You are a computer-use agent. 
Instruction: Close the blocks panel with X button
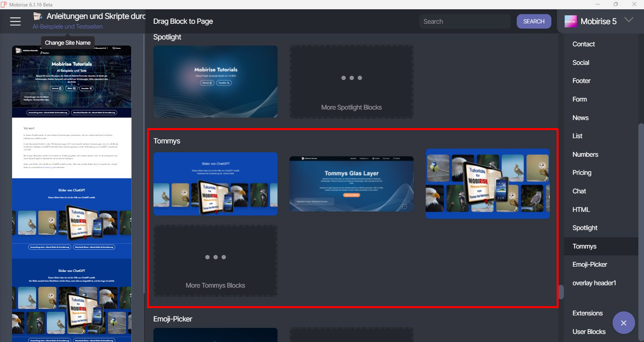(x=623, y=323)
